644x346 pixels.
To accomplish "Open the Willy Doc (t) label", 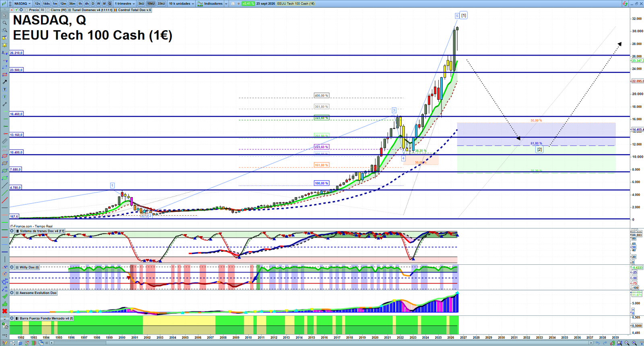I will 27,267.
